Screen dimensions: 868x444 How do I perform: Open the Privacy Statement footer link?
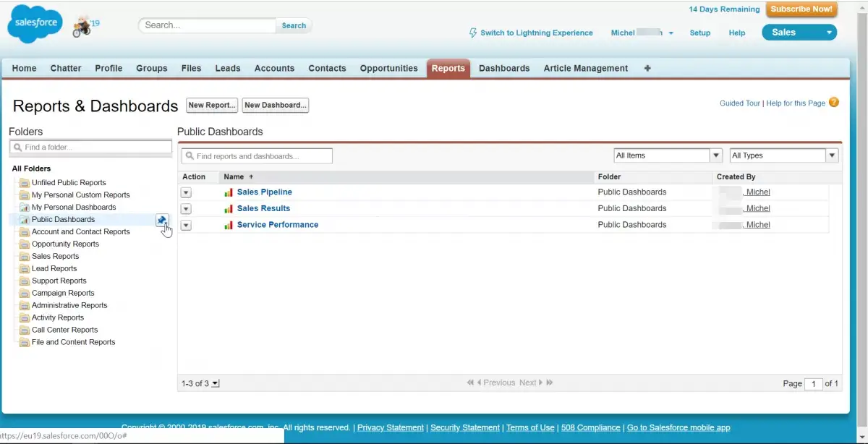[x=390, y=427]
